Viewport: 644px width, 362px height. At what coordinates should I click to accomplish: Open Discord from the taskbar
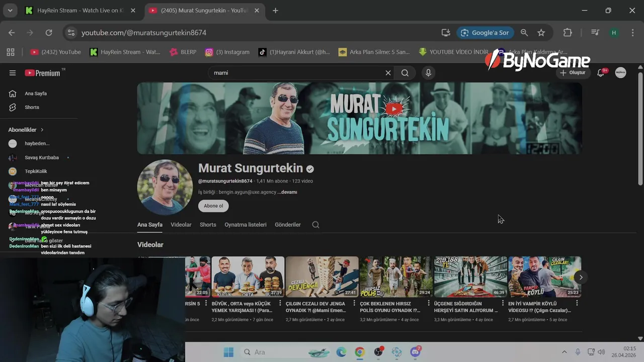pos(415,352)
